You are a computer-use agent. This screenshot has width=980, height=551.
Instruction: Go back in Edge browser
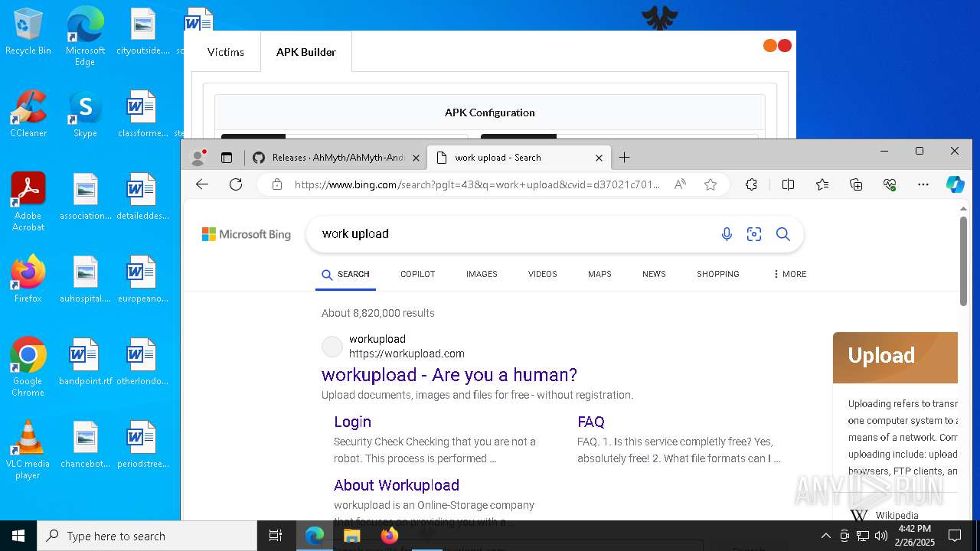(202, 184)
